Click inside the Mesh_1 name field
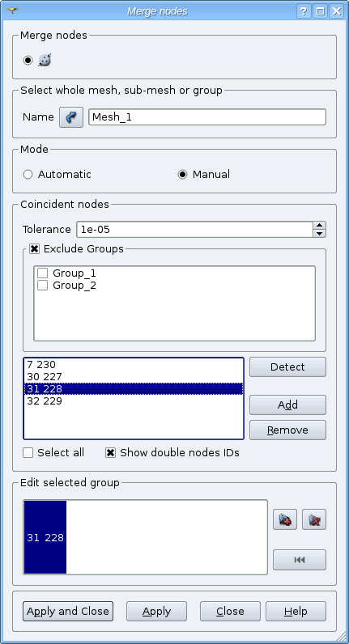This screenshot has width=349, height=644. [207, 117]
